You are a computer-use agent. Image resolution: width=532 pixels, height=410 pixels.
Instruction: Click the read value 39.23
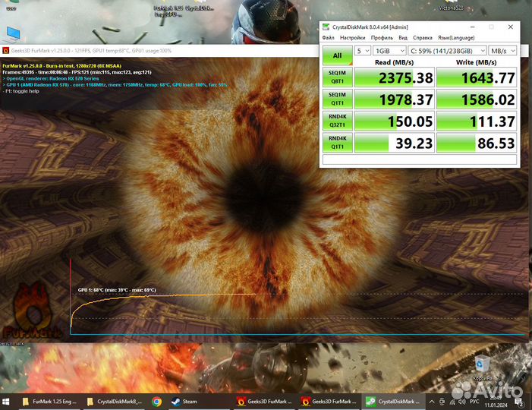pyautogui.click(x=394, y=143)
